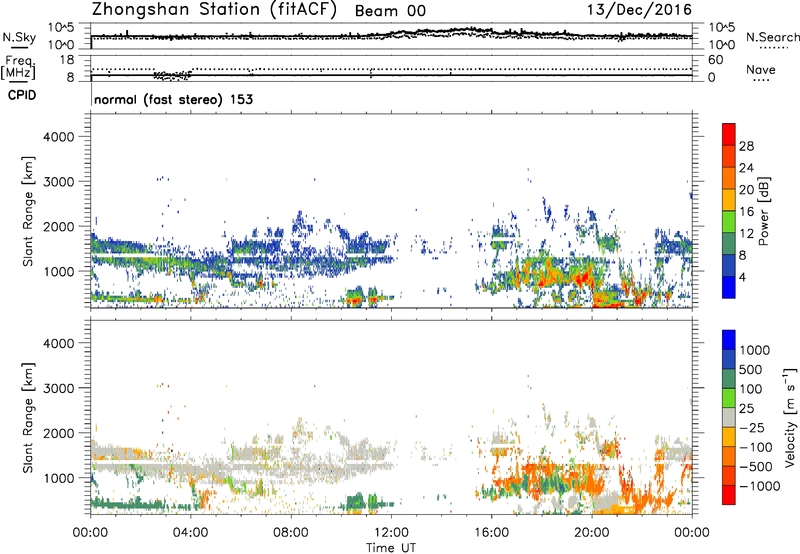This screenshot has height=554, width=800.
Task: Click the date "13/Dec/2016"
Action: pyautogui.click(x=639, y=10)
